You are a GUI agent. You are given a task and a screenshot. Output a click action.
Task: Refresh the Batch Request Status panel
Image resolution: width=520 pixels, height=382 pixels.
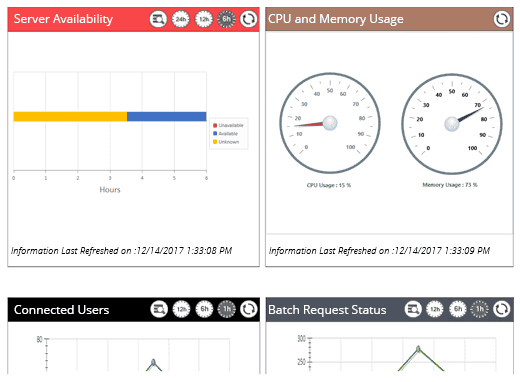[x=502, y=309]
